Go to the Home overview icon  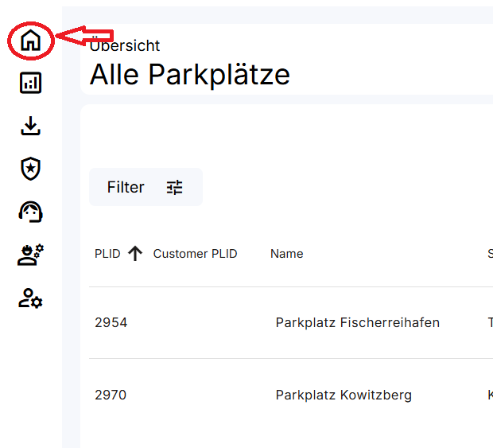coord(30,40)
